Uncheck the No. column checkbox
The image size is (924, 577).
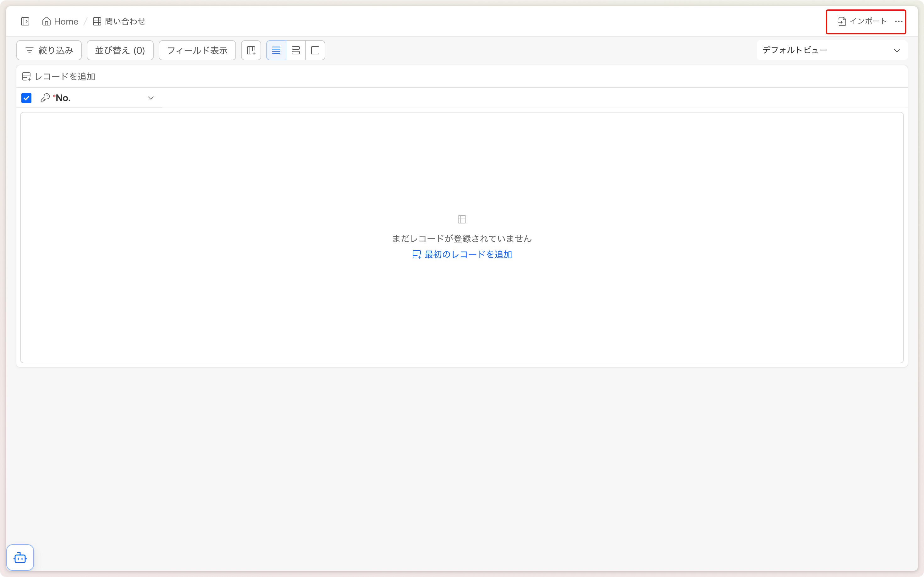pos(26,98)
